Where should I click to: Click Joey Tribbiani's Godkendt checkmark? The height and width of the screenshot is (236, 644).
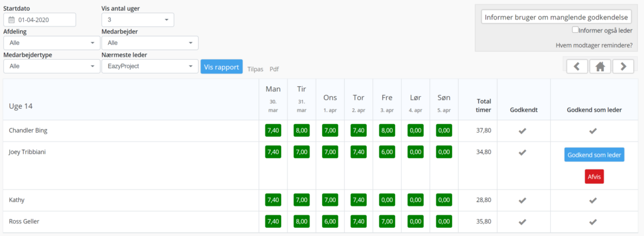522,152
